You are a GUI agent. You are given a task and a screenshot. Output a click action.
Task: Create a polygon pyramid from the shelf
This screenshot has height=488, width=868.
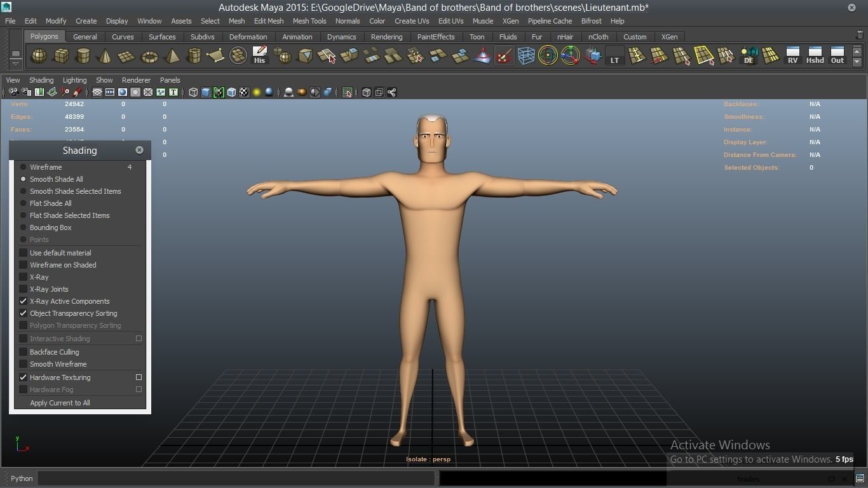172,56
